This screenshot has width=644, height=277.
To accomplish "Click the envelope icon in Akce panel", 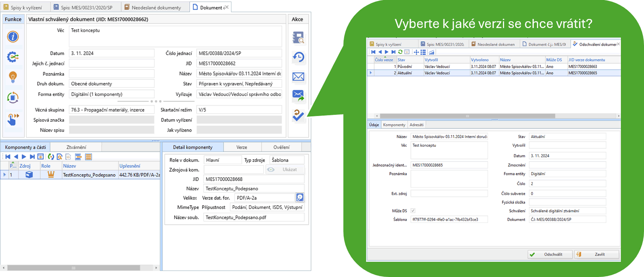I will point(298,77).
